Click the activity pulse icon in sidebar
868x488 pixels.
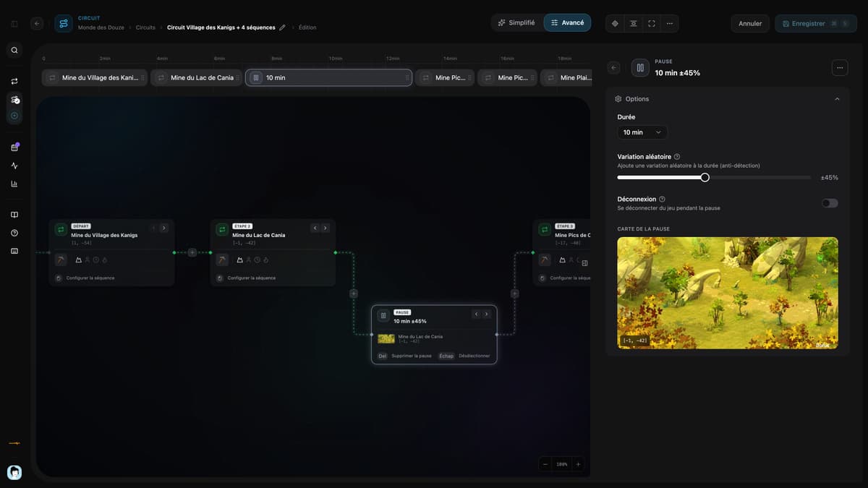pyautogui.click(x=14, y=166)
